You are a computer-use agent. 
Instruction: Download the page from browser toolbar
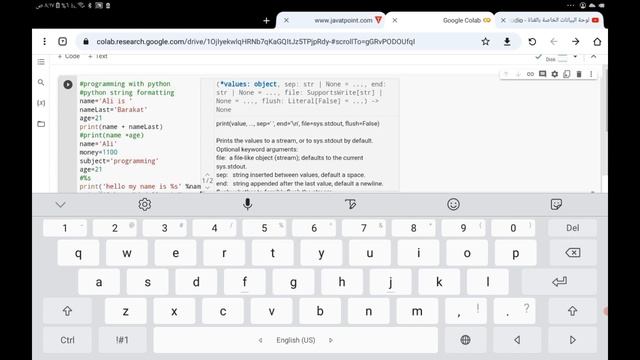pyautogui.click(x=507, y=42)
